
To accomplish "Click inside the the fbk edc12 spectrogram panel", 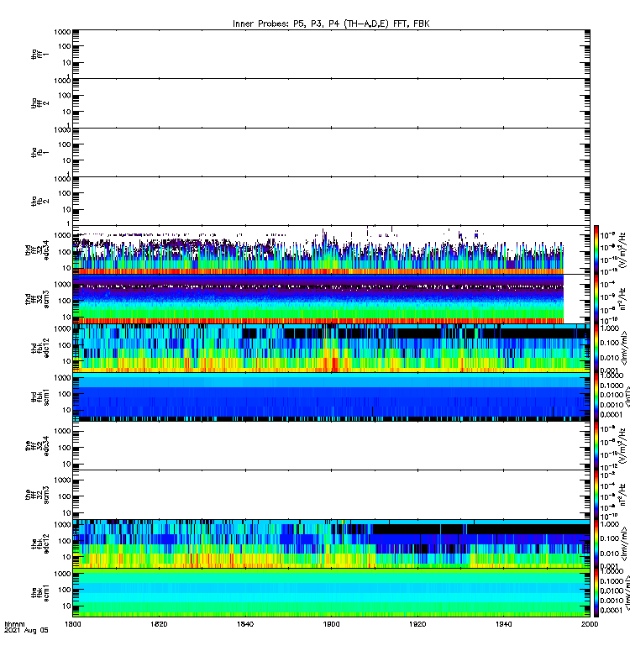I will pyautogui.click(x=331, y=543).
